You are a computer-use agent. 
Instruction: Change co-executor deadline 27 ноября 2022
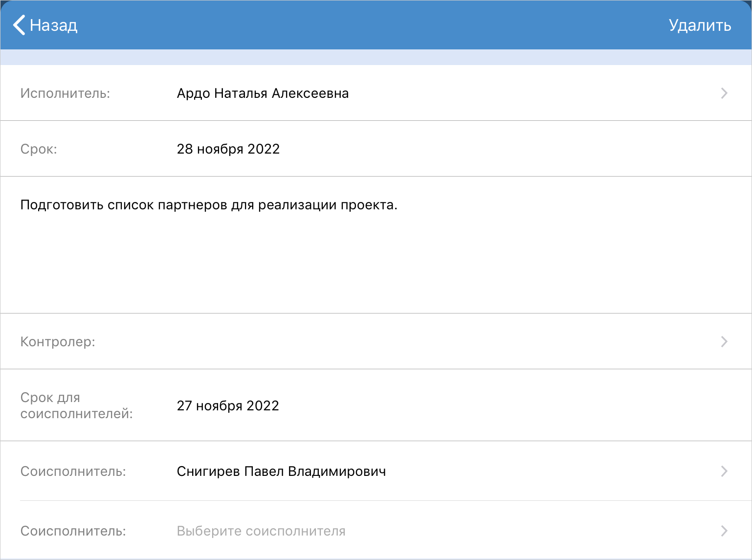228,405
